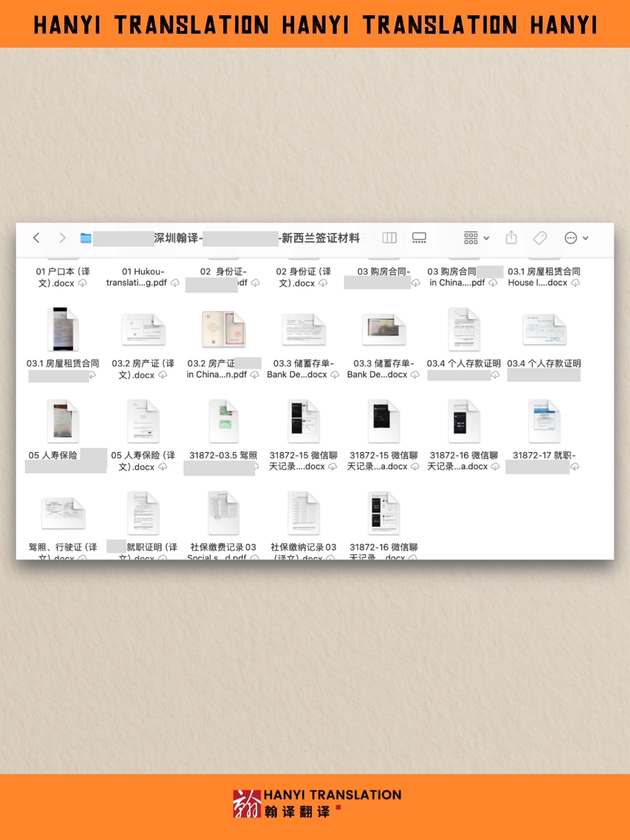Select thumbnail of 05 人寿保险 (译文).docx
The width and height of the screenshot is (630, 840).
pyautogui.click(x=144, y=421)
